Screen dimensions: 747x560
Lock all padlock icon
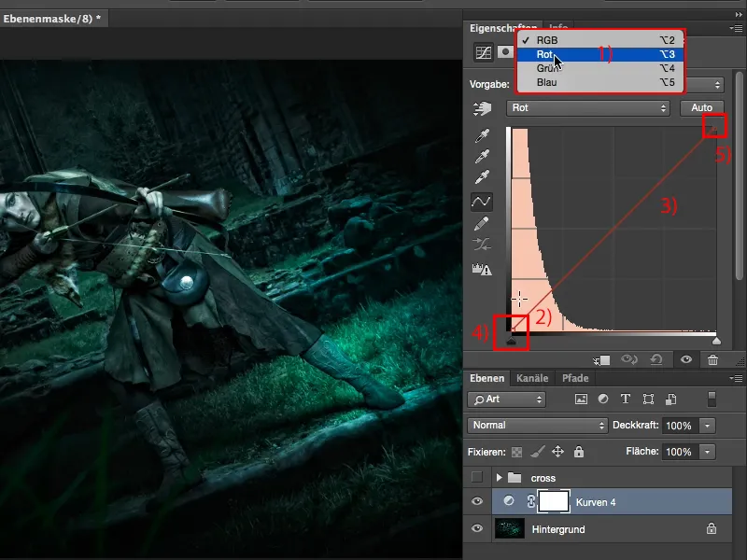579,452
